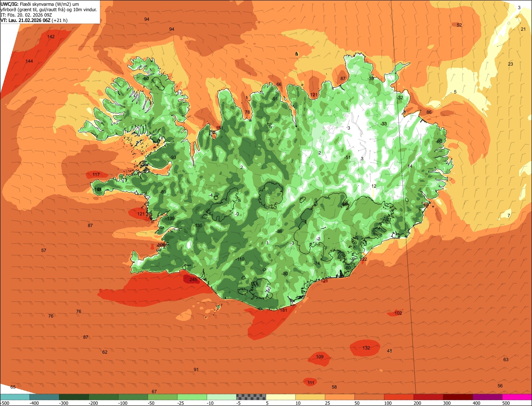Viewport: 532px width, 406px height.
Task: Click the 57 value in the western ocean
Action: [44, 250]
